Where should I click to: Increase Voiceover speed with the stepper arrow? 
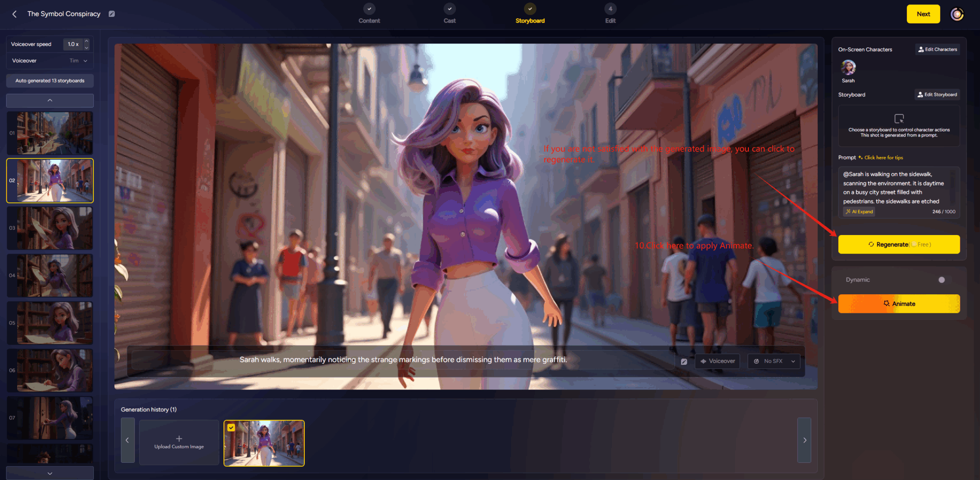point(87,41)
